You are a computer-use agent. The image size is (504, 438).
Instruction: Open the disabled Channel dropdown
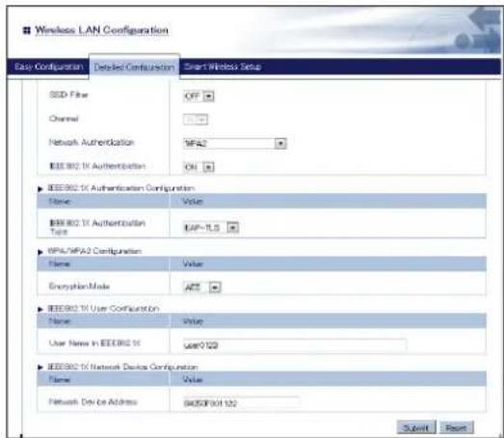[x=196, y=120]
